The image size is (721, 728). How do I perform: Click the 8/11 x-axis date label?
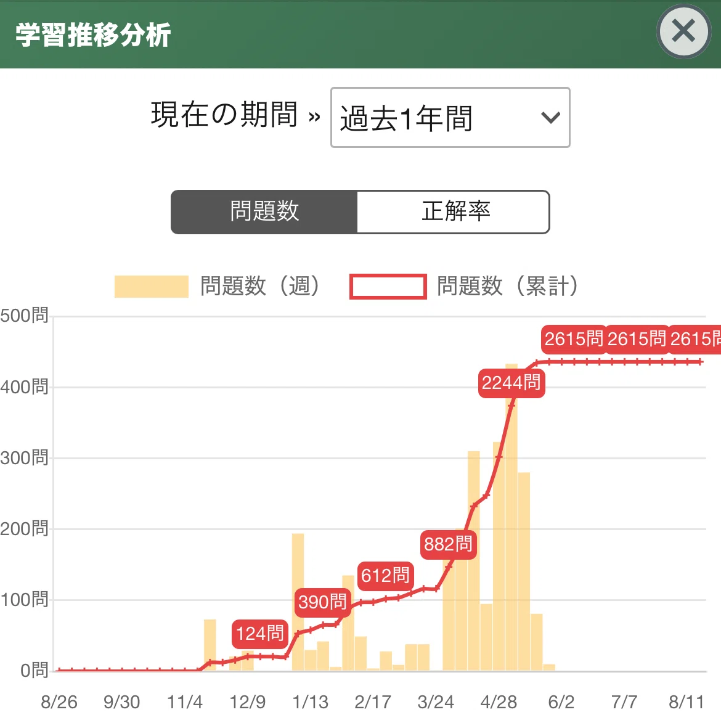[686, 702]
